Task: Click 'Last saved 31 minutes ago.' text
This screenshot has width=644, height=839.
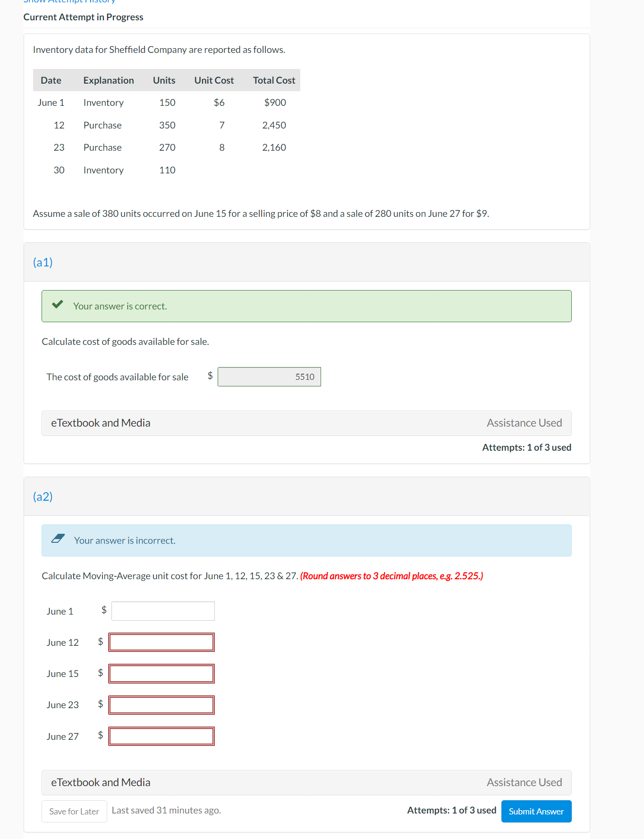Action: (x=166, y=810)
